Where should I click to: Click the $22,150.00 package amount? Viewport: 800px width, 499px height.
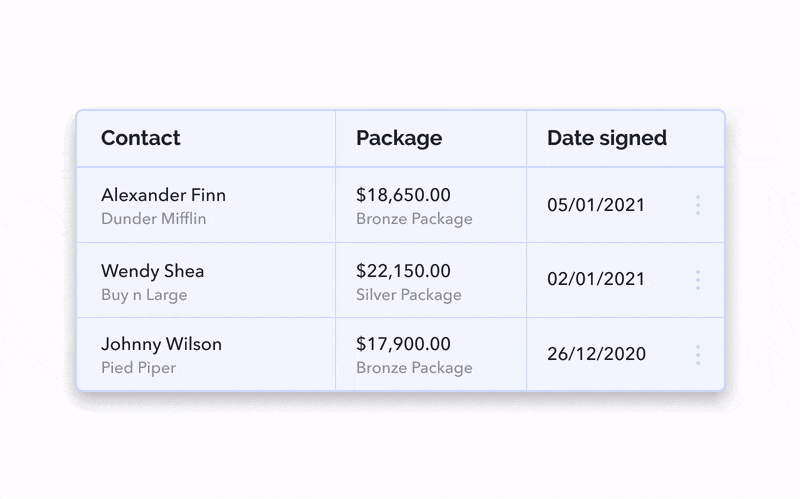[x=403, y=271]
